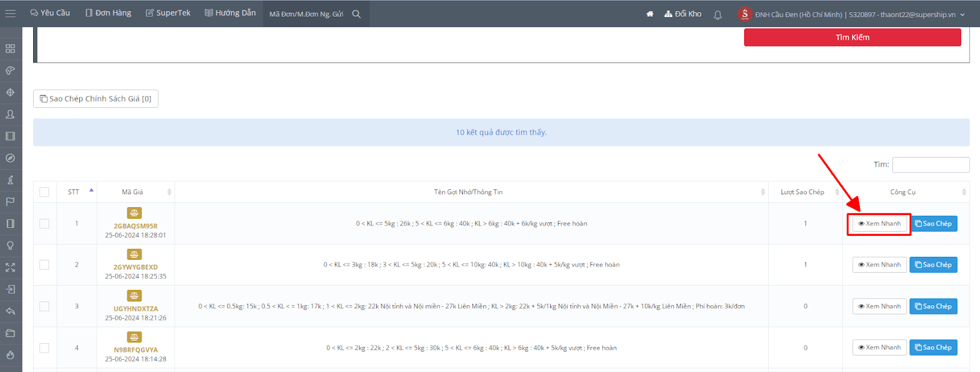The width and height of the screenshot is (980, 372).
Task: Click Sao Chép for N9BRFQGVYA
Action: 933,347
